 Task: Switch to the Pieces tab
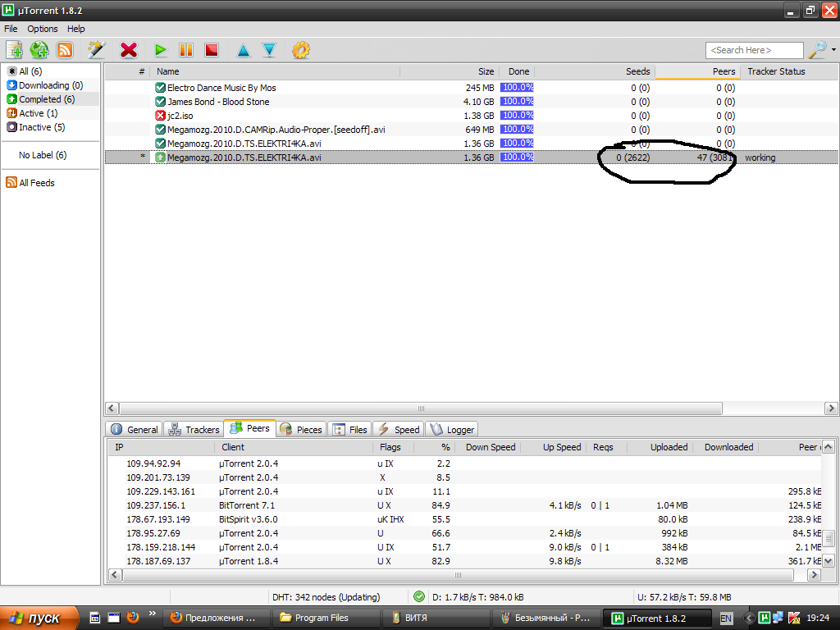click(302, 429)
